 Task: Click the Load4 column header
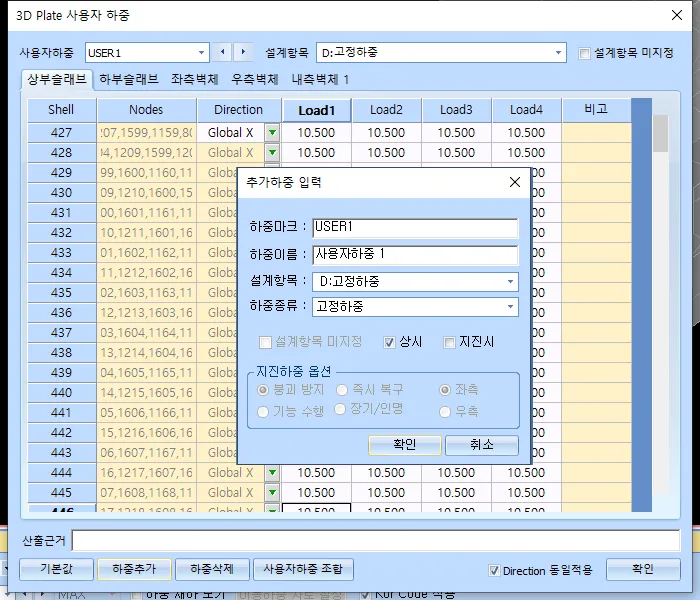[526, 110]
